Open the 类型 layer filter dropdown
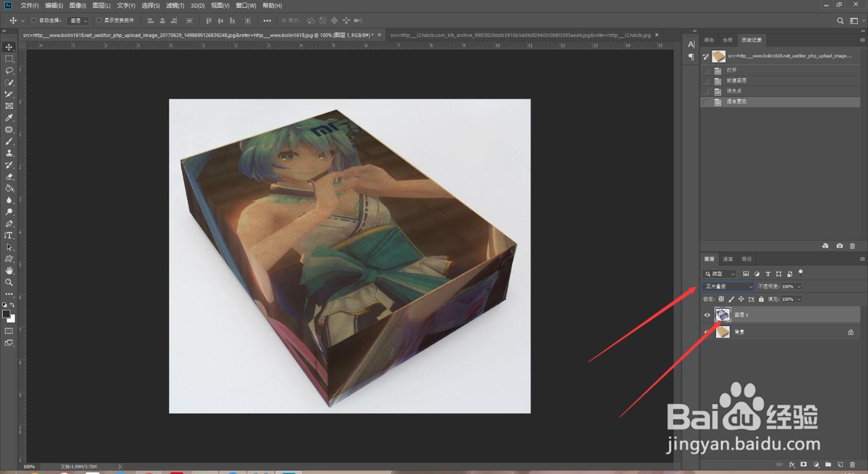The height and width of the screenshot is (474, 868). pos(719,274)
